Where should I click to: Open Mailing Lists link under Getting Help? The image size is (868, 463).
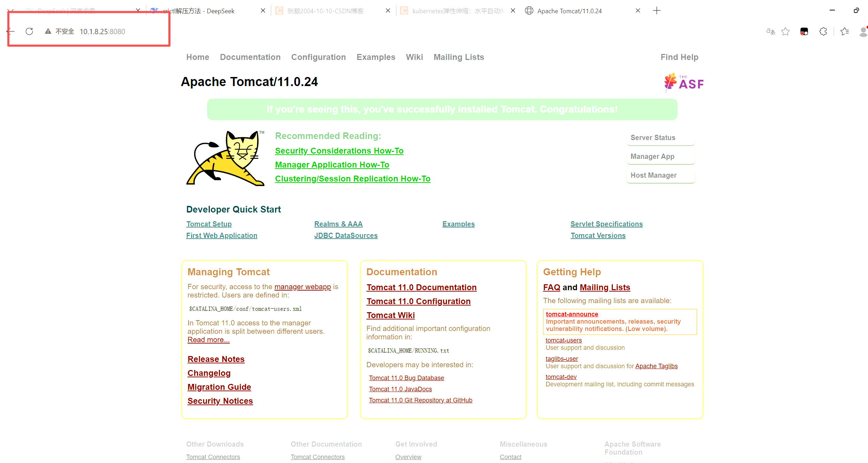tap(605, 287)
